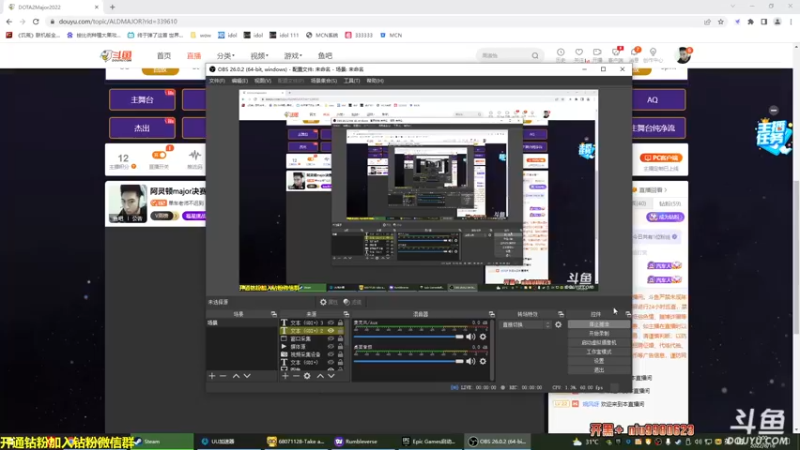800x450 pixels.
Task: Add a new scene in OBS scenes panel
Action: [212, 376]
